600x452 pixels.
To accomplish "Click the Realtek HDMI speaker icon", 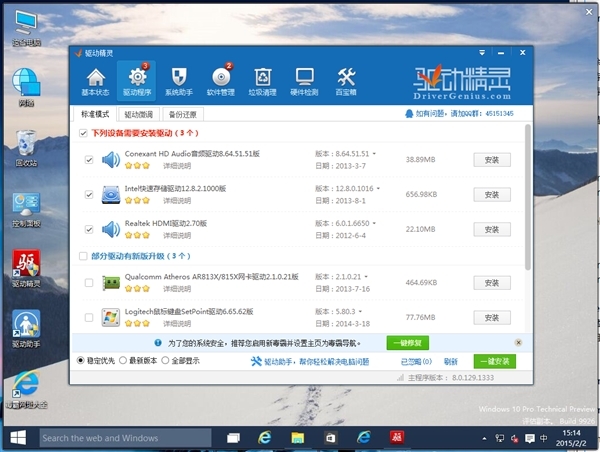I will [111, 229].
